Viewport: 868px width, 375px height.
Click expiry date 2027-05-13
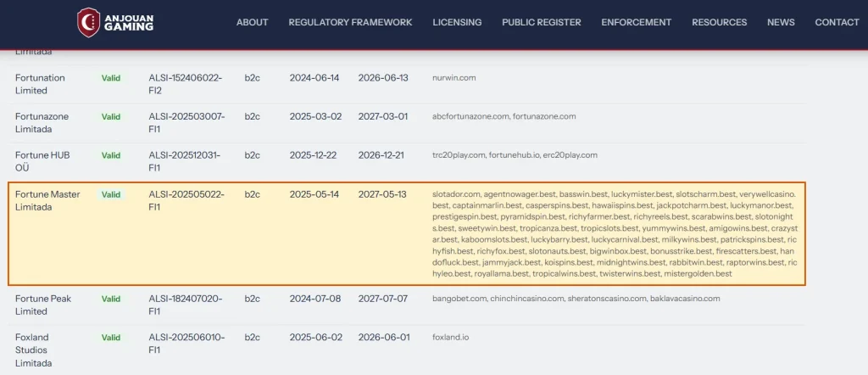point(382,195)
